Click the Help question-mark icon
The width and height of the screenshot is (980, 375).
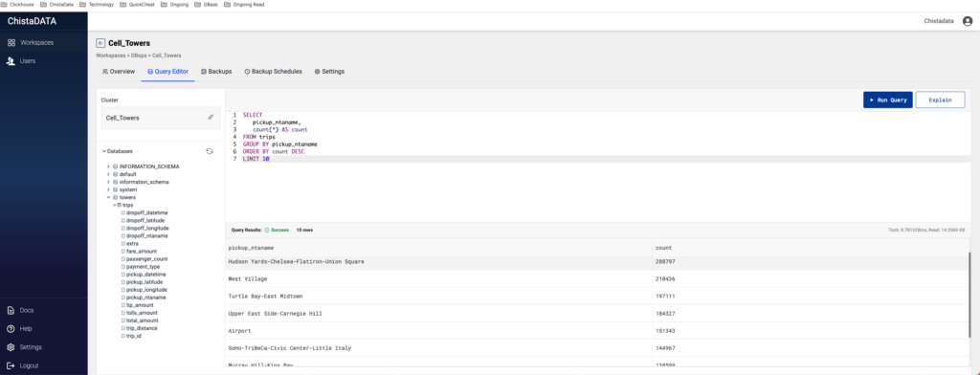pos(11,329)
